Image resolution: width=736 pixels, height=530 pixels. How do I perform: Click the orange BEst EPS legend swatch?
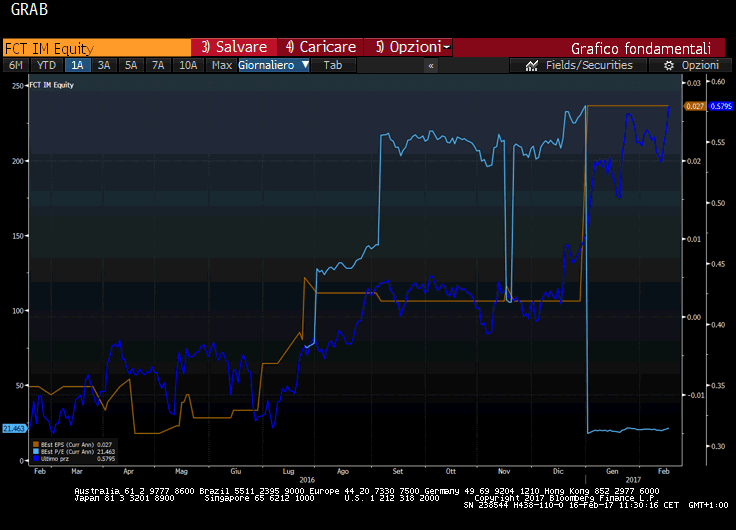tap(36, 443)
